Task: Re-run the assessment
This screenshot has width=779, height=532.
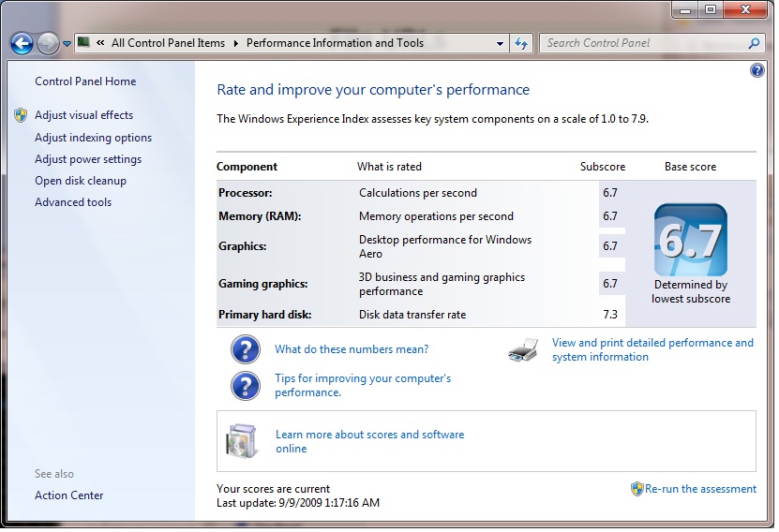Action: coord(700,489)
